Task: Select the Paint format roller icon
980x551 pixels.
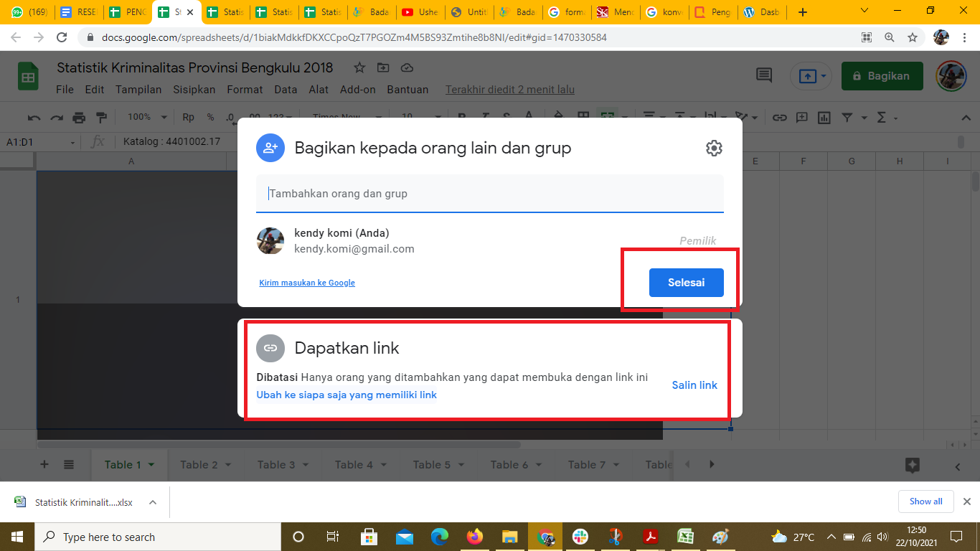Action: [x=101, y=118]
